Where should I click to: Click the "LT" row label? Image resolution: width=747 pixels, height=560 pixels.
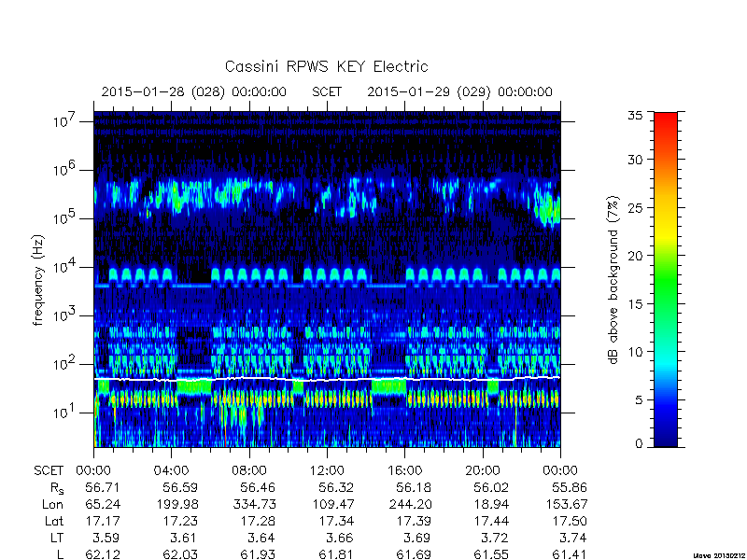57,539
